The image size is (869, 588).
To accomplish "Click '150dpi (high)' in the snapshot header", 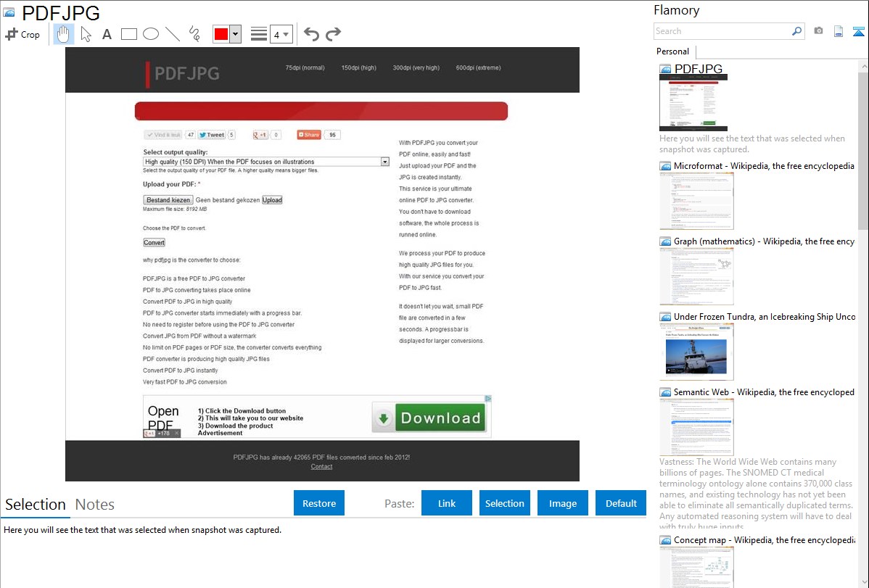I will pyautogui.click(x=358, y=67).
